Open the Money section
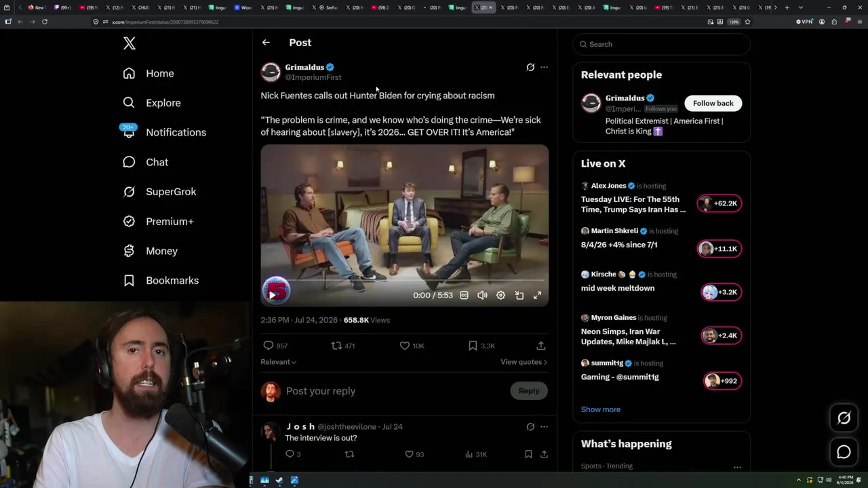The image size is (868, 488). (150, 251)
